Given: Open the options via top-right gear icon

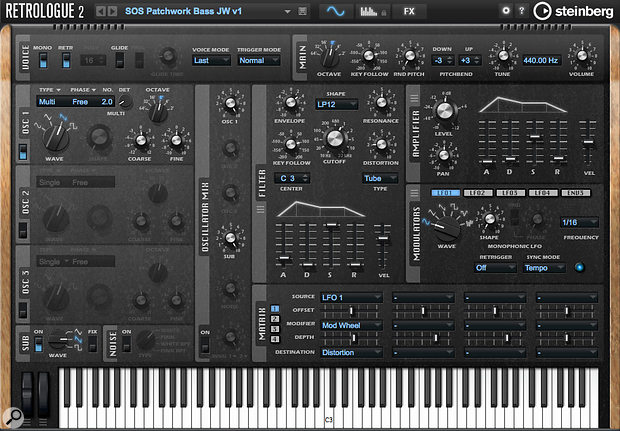Looking at the screenshot, I should 506,11.
